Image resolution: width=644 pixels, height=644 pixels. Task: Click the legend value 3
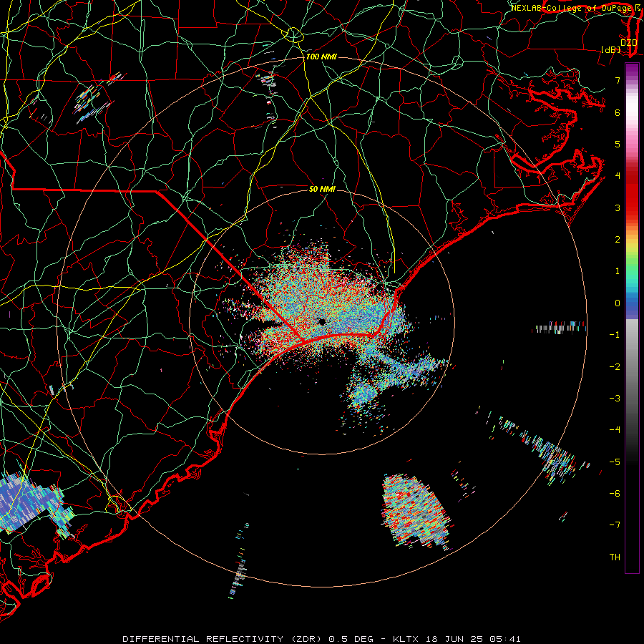(x=618, y=208)
